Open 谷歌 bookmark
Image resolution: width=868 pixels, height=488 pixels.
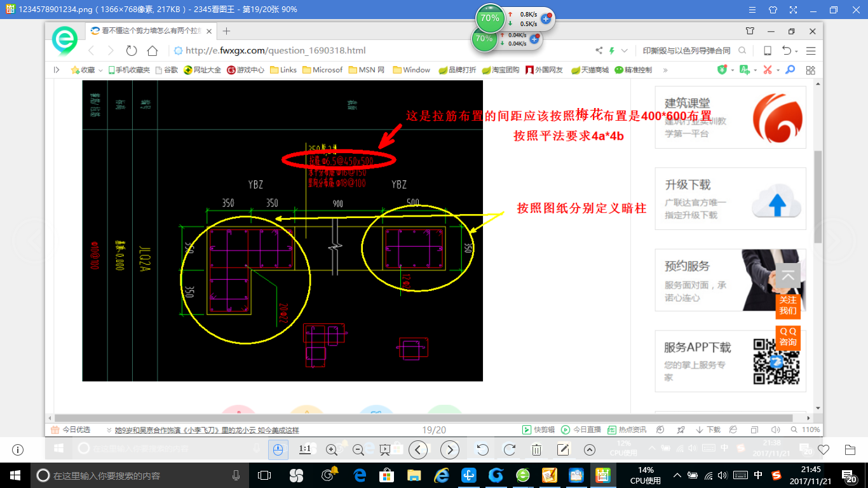(x=166, y=70)
